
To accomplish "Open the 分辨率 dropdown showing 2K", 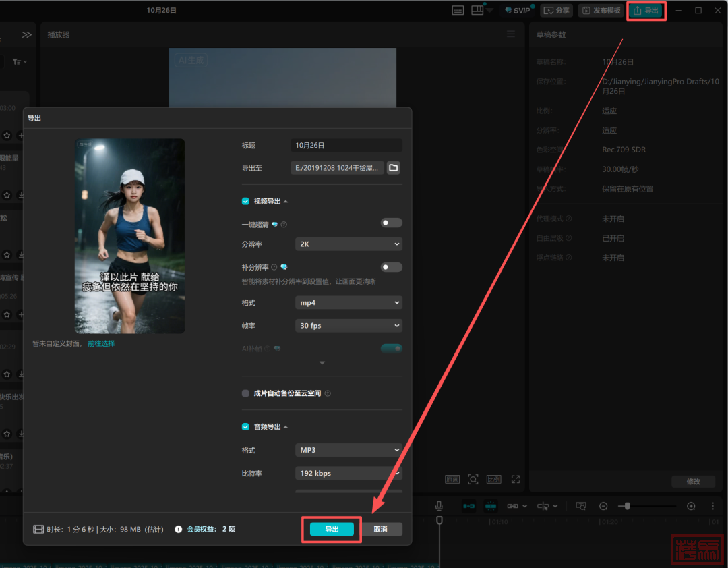I will pos(348,244).
